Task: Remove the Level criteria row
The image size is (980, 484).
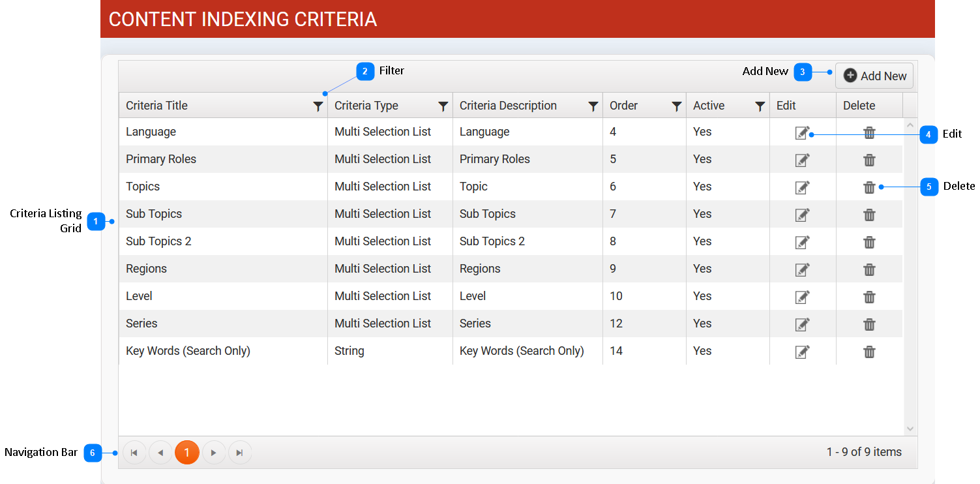Action: pyautogui.click(x=869, y=297)
